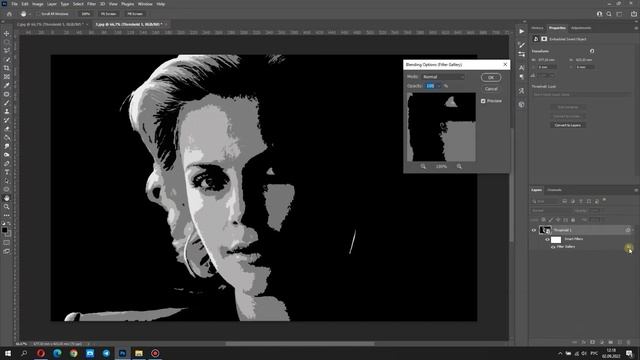The width and height of the screenshot is (640, 360).
Task: Toggle Scroll All Windows checkbox
Action: [39, 14]
